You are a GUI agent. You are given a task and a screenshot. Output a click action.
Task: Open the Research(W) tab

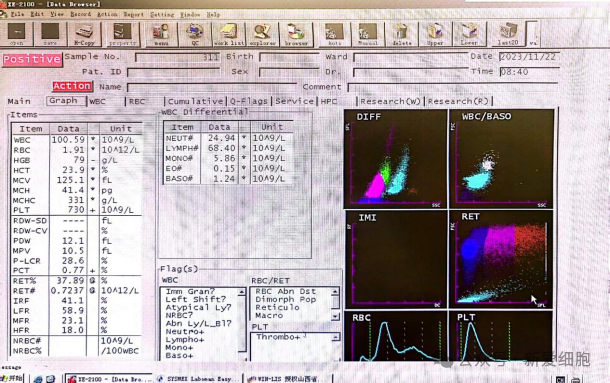point(390,101)
